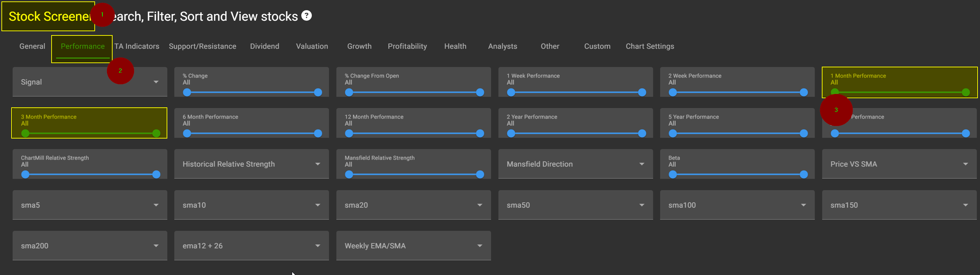Click the help question mark icon
This screenshot has height=275, width=980.
306,15
